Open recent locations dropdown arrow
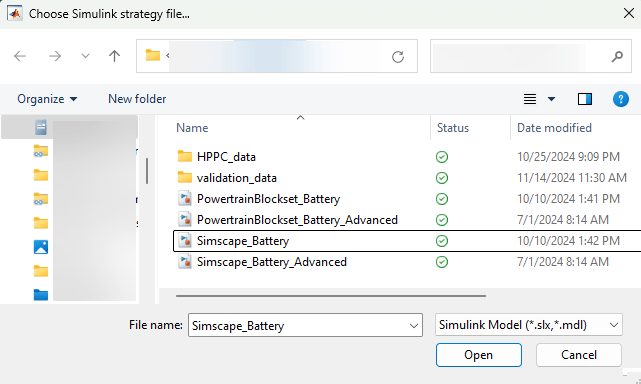Image resolution: width=641 pixels, height=384 pixels. (85, 56)
